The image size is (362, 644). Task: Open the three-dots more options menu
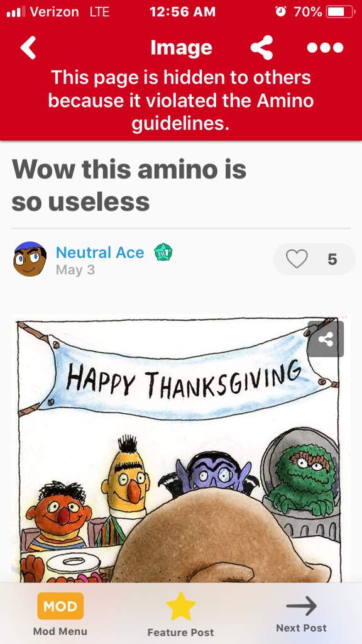pyautogui.click(x=325, y=48)
